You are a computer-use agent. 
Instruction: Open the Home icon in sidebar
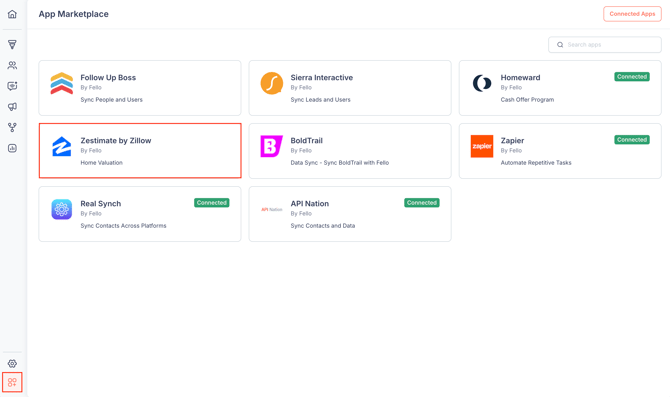coord(12,14)
